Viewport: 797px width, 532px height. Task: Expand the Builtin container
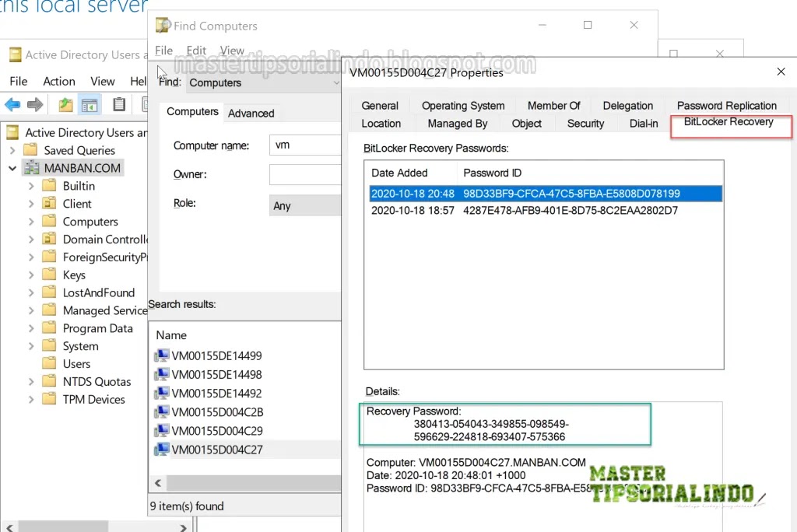coord(31,186)
